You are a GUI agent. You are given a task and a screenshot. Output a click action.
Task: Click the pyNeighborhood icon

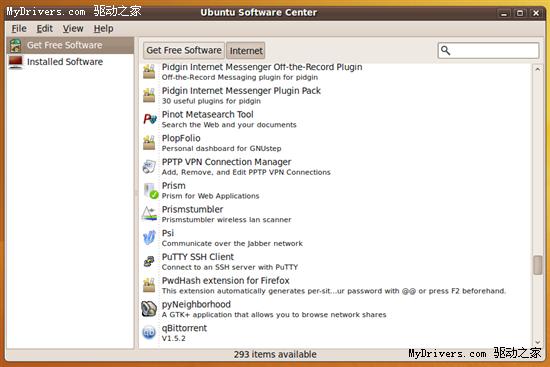[x=149, y=309]
